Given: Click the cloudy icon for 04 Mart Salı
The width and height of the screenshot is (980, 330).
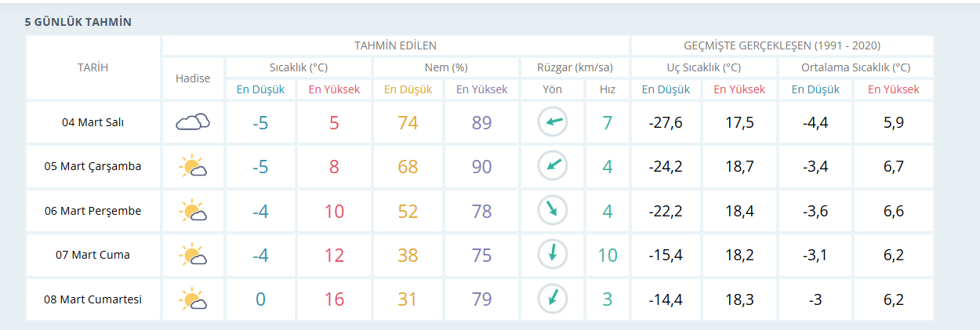Looking at the screenshot, I should click(x=192, y=122).
